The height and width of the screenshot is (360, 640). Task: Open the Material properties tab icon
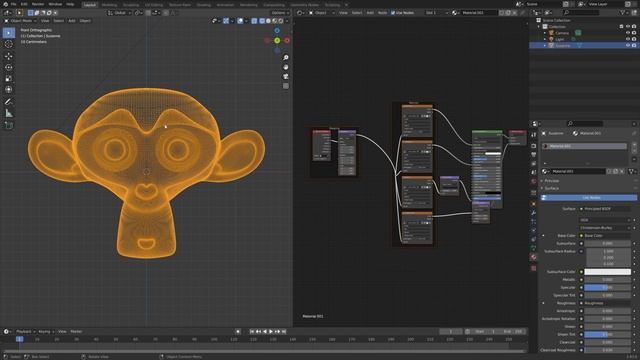pyautogui.click(x=533, y=257)
